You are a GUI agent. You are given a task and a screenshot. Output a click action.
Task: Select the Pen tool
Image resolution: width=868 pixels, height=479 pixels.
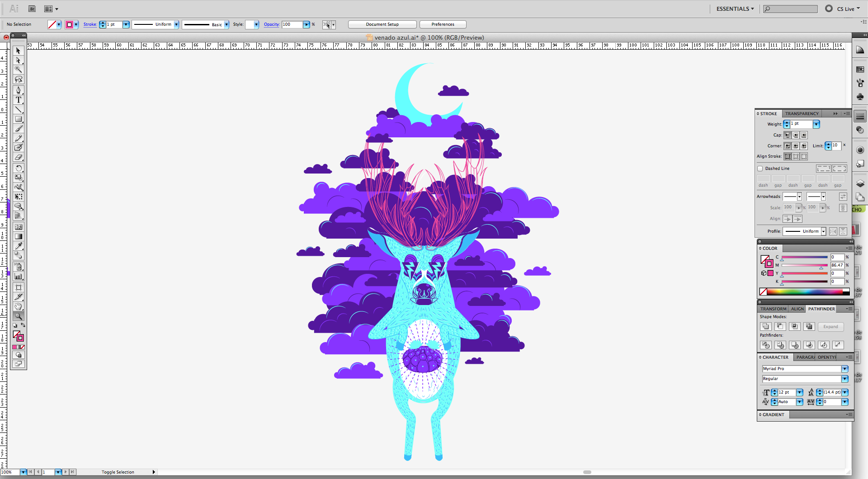click(x=18, y=90)
